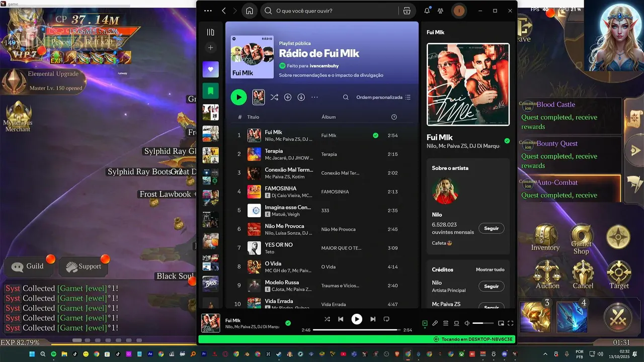Open Liked Songs heart tile in sidebar

coord(210,69)
